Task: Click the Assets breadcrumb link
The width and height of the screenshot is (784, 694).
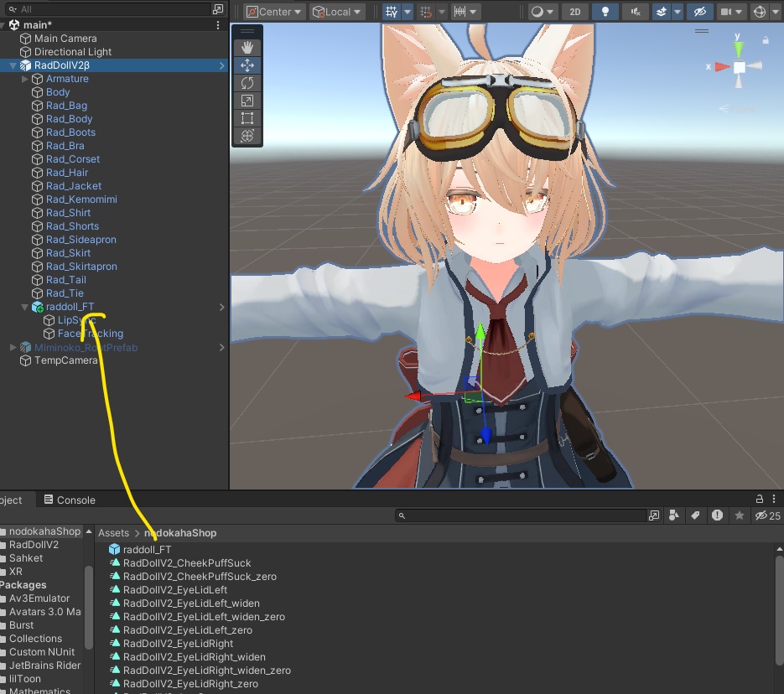Action: 113,532
